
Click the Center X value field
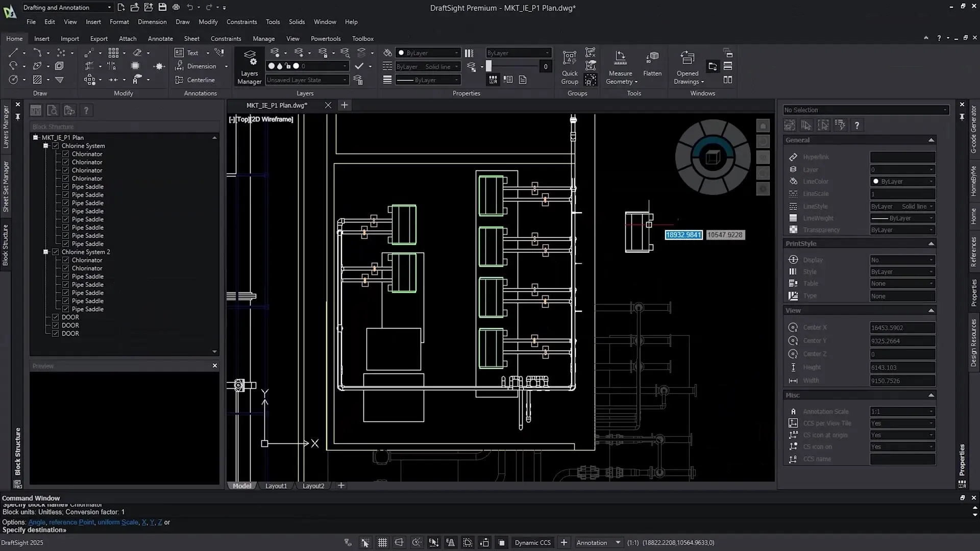(902, 328)
